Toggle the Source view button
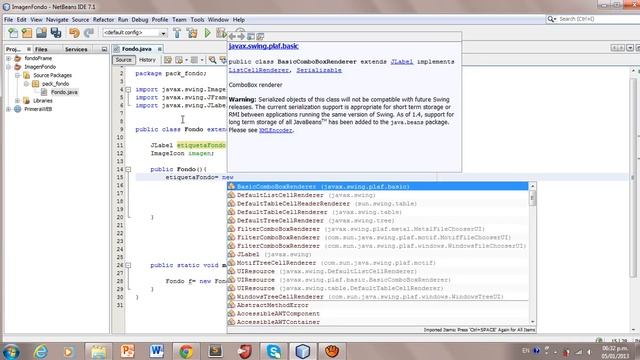 coord(123,60)
